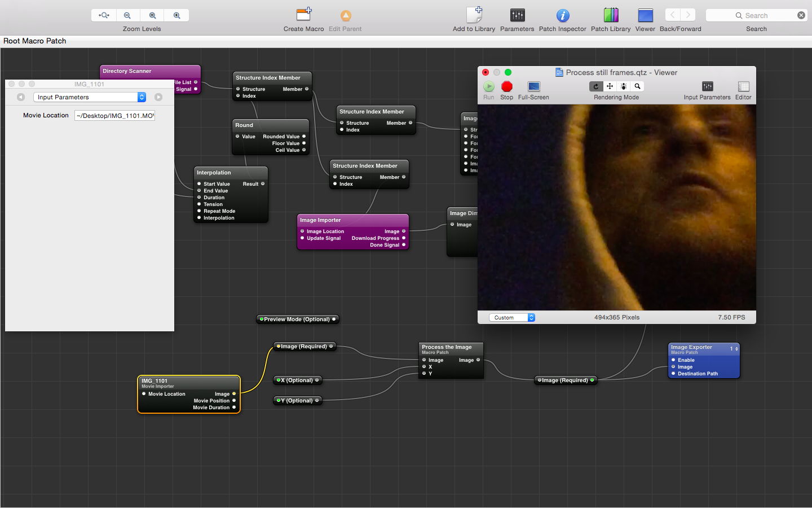Click the Movie Location label
Screen dimensions: 812x508
click(46, 115)
